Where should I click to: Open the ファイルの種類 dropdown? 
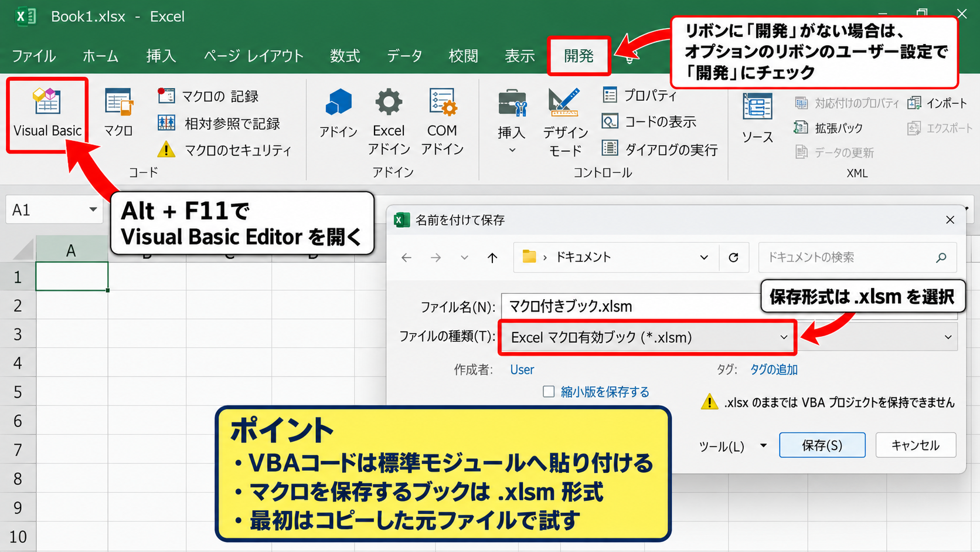[x=647, y=337]
